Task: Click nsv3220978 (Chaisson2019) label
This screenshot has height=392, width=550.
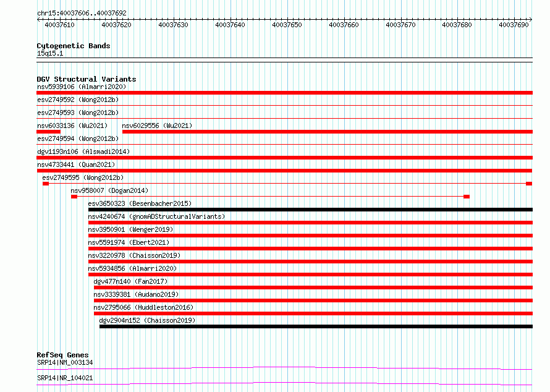Action: [x=134, y=255]
